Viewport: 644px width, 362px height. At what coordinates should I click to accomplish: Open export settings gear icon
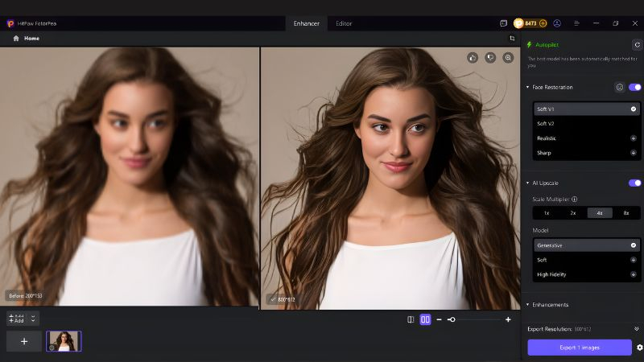pyautogui.click(x=639, y=348)
